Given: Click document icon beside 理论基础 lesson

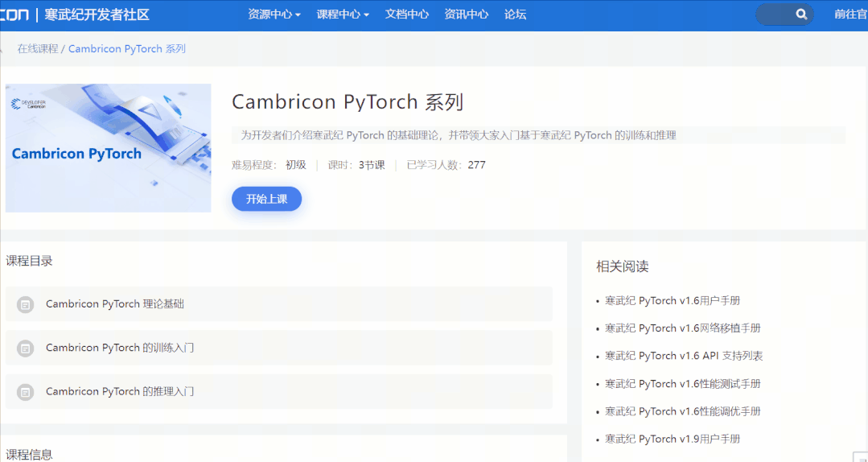Looking at the screenshot, I should [26, 304].
